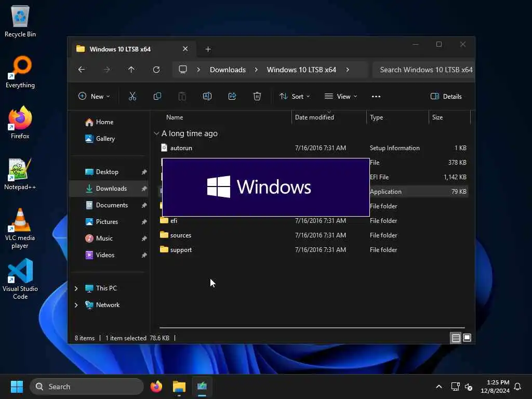Click the muted volume tray icon
Image resolution: width=532 pixels, height=399 pixels.
click(x=469, y=387)
